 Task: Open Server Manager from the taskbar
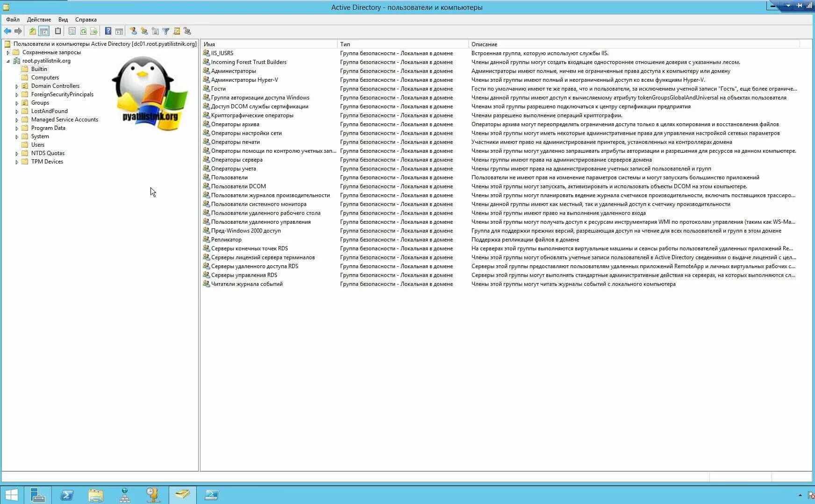coord(37,495)
